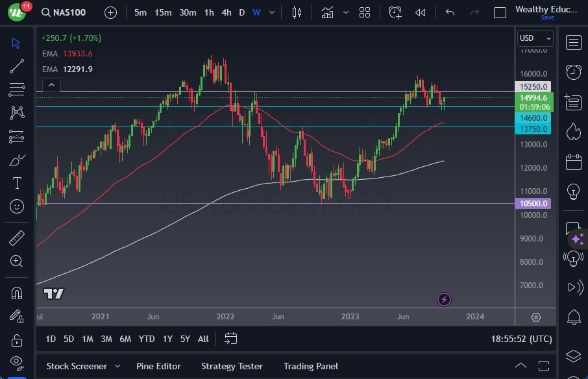Open the Watchlist panel
588x379 pixels.
point(573,43)
